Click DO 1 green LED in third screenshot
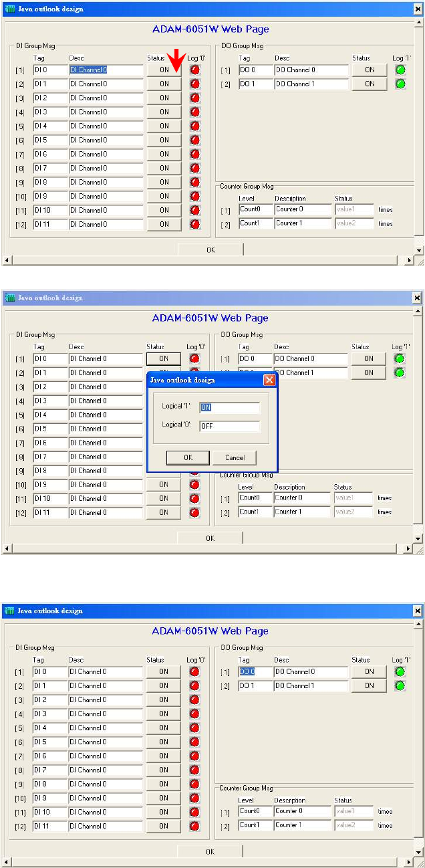The width and height of the screenshot is (425, 868). (400, 685)
